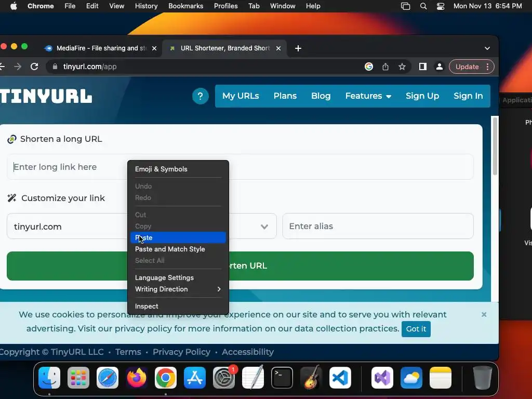Screen dimensions: 532x399
Task: Open the Accessibility footer link
Action: point(248,352)
